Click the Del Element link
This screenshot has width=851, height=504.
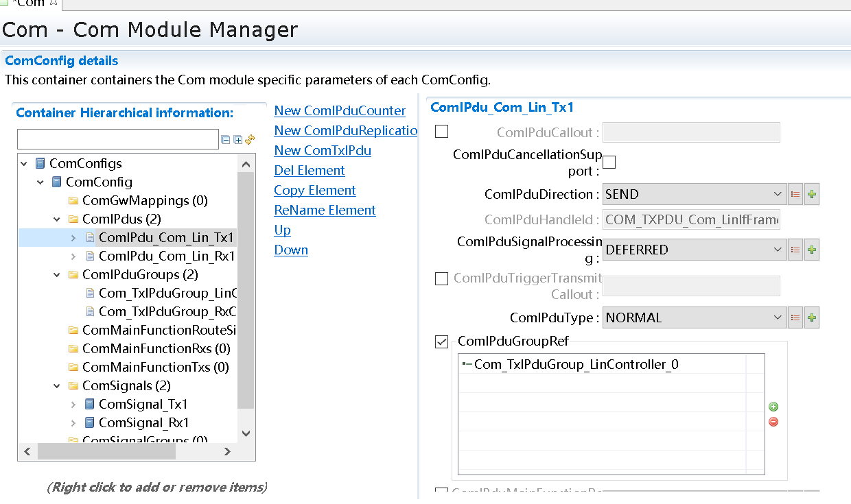pos(309,170)
